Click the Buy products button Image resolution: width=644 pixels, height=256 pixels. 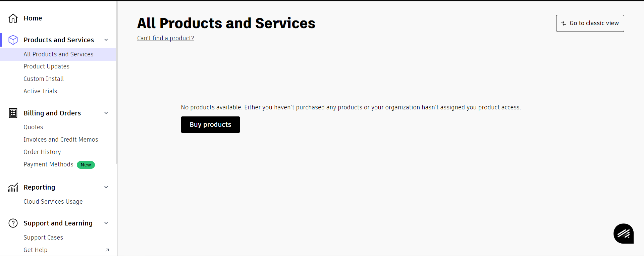click(x=210, y=124)
